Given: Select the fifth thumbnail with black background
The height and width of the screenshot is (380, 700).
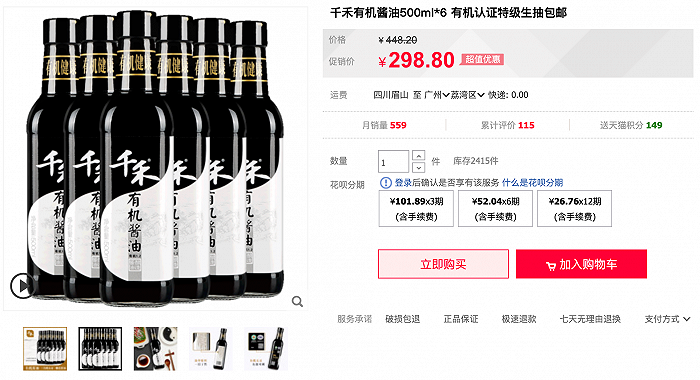Looking at the screenshot, I should (266, 349).
